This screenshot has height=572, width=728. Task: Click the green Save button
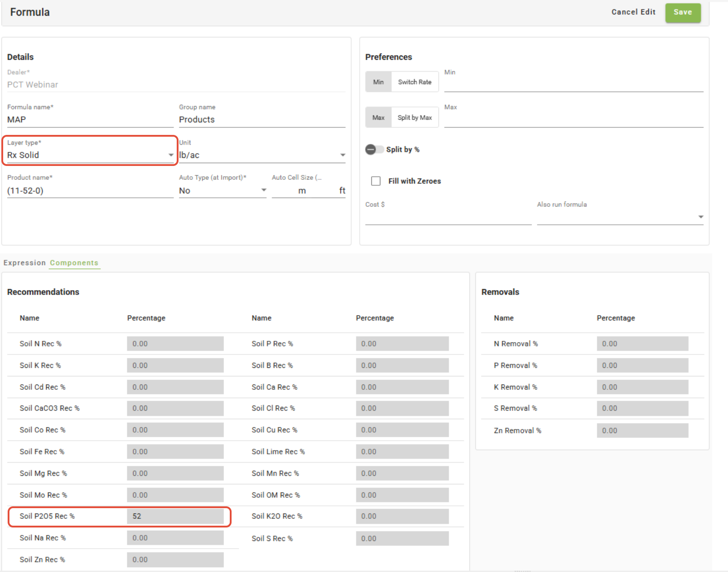(683, 13)
